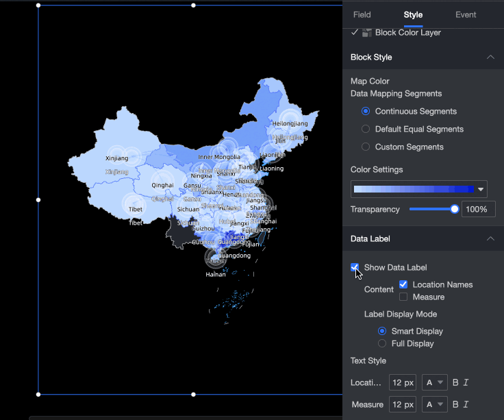Click the top-left corner selection handle
Screen dimensions: 504x420
coord(38,5)
